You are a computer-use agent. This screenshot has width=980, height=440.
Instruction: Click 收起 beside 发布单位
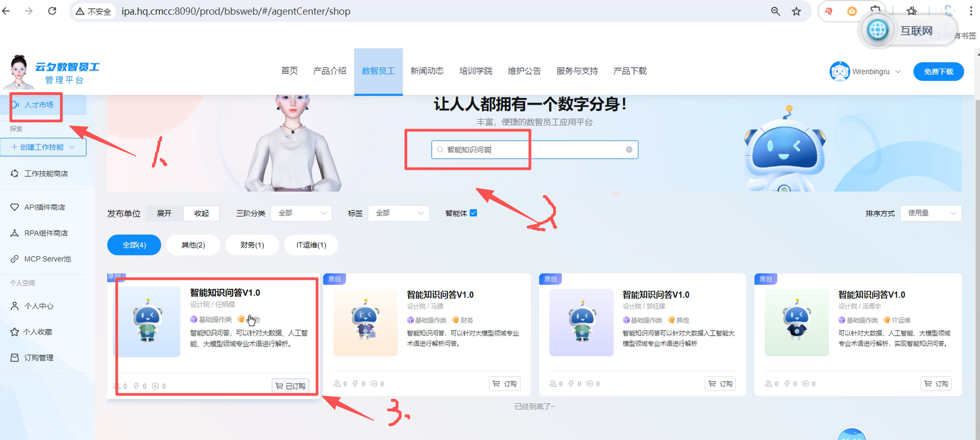201,214
